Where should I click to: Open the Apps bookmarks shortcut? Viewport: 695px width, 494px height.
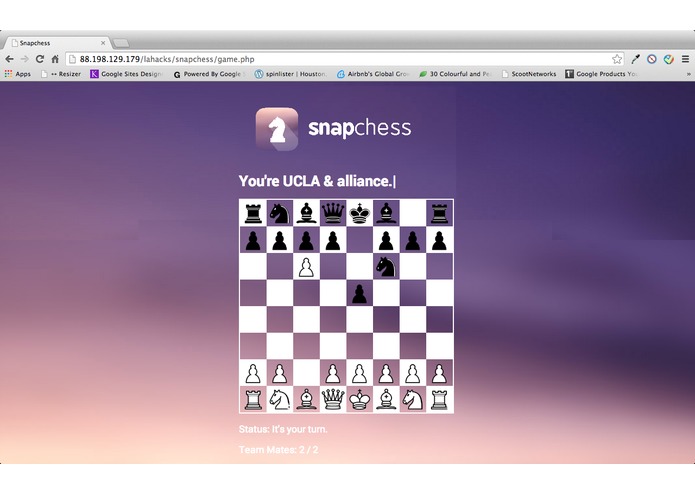tap(18, 74)
